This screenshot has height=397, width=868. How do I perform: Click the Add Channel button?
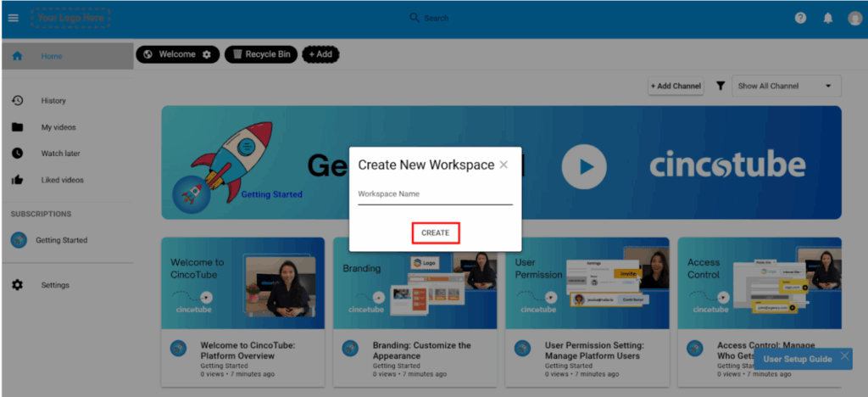coord(676,86)
